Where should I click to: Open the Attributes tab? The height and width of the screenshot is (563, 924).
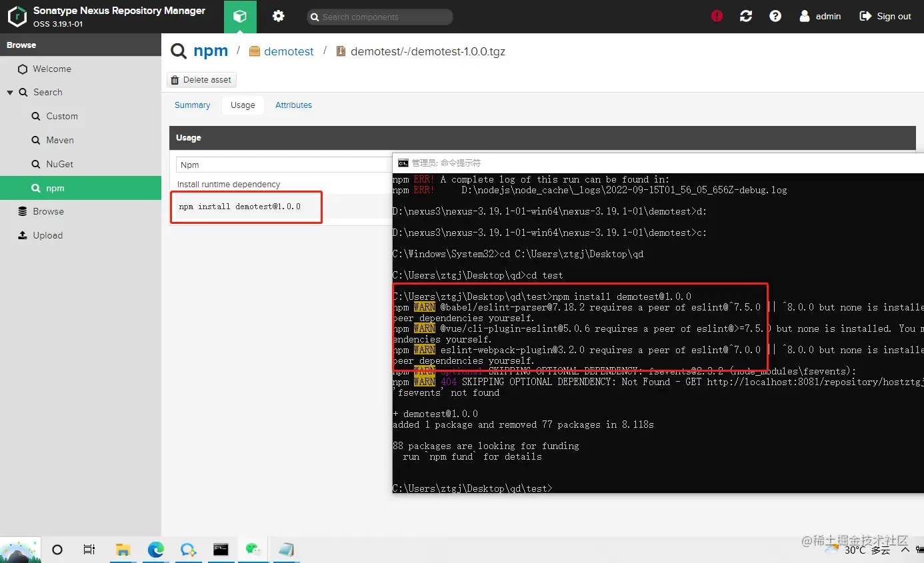point(293,105)
